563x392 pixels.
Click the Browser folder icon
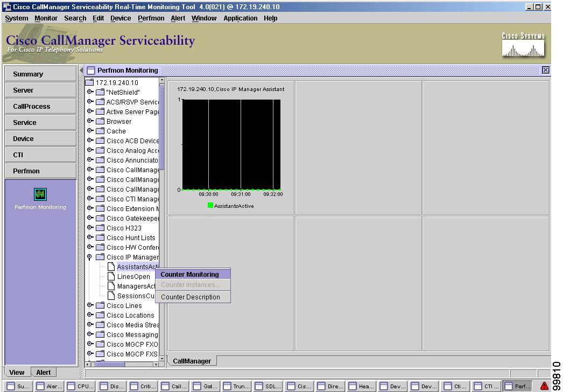[100, 122]
